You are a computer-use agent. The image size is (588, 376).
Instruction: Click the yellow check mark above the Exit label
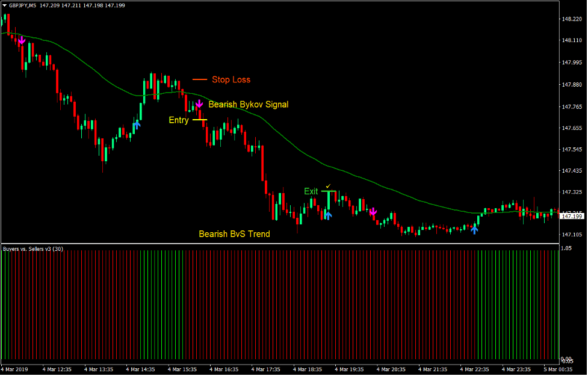pos(327,186)
